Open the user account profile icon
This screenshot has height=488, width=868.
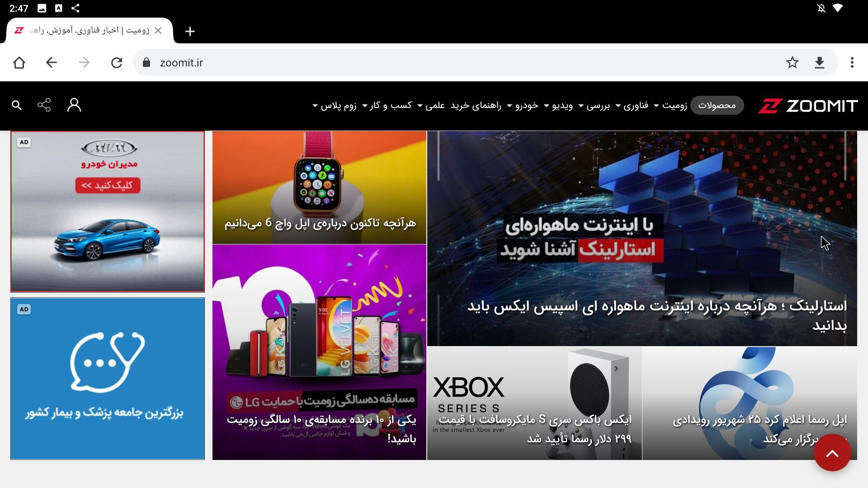pyautogui.click(x=74, y=105)
